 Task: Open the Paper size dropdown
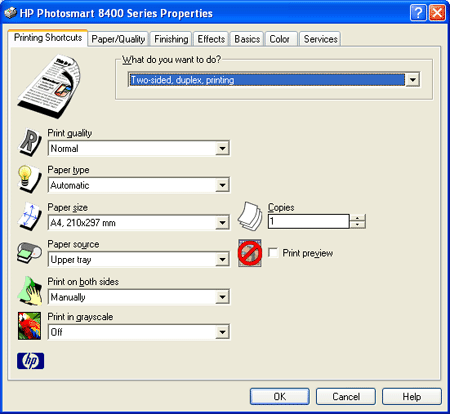point(222,223)
